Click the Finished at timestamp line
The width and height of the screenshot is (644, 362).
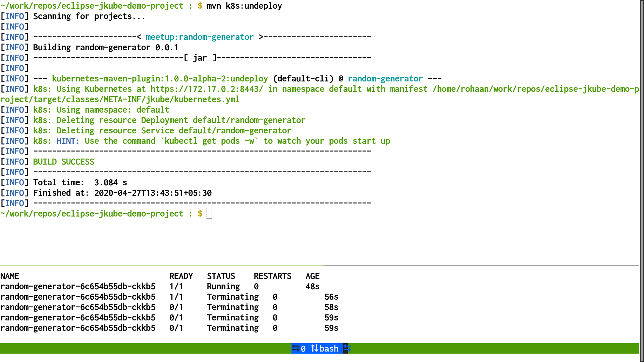point(122,193)
